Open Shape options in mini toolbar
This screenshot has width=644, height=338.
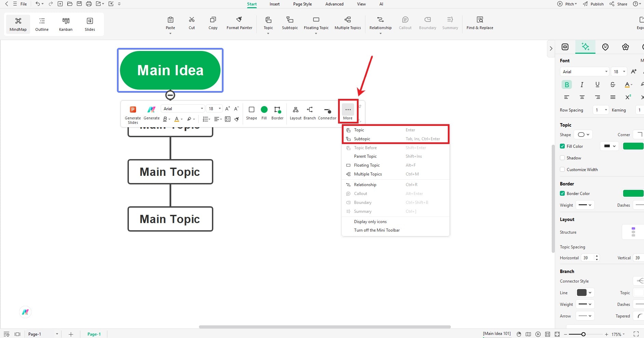pos(252,113)
